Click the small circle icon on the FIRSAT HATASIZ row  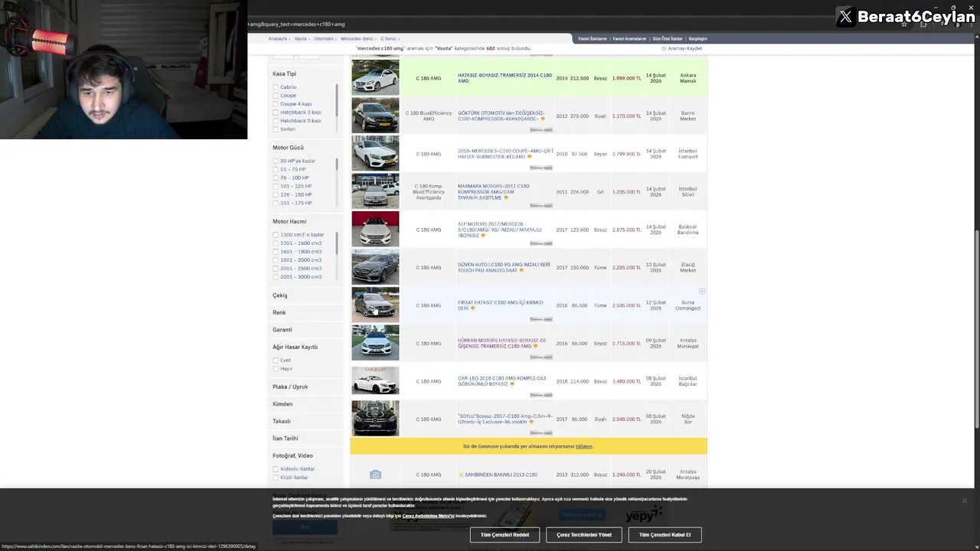pyautogui.click(x=701, y=292)
